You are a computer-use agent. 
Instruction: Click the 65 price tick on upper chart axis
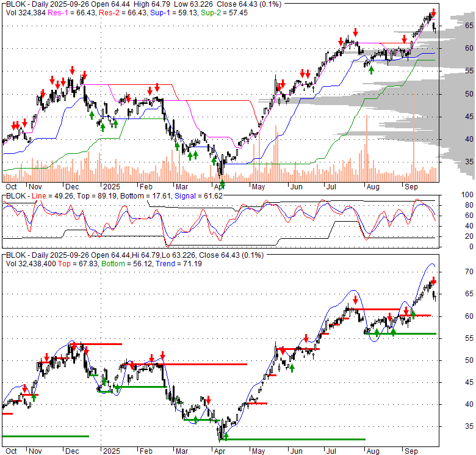[x=469, y=26]
